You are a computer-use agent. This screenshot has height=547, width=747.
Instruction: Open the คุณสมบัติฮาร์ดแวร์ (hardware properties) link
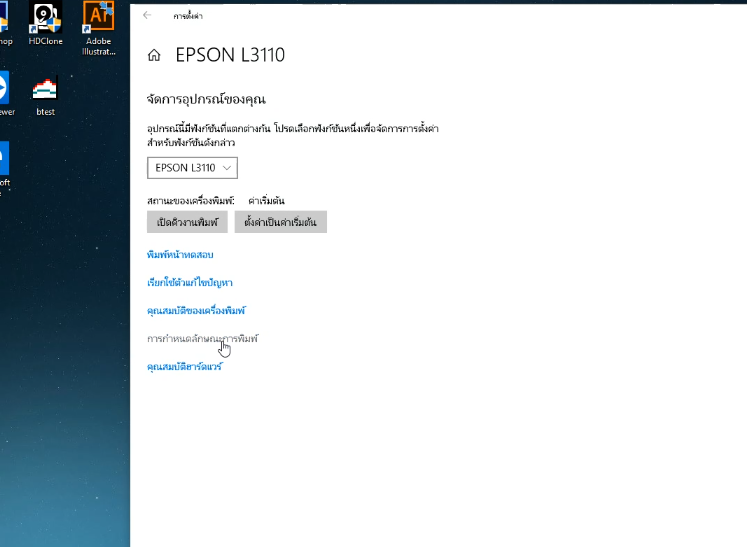click(185, 366)
